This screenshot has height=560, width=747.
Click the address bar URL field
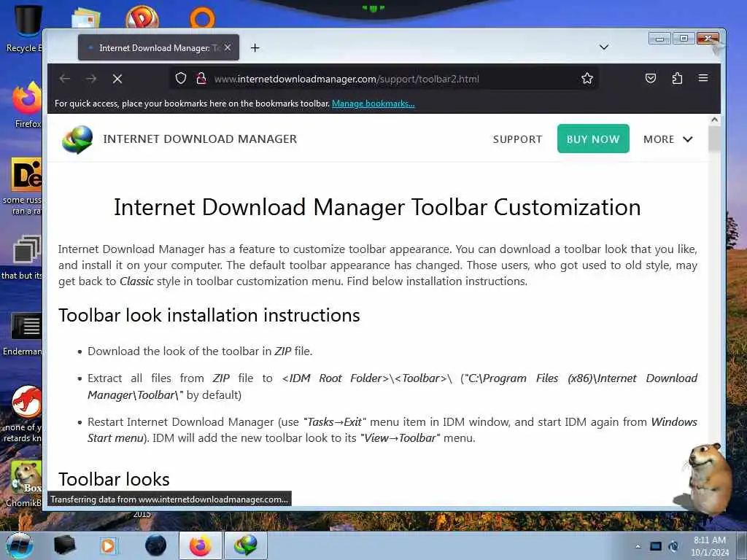[384, 79]
